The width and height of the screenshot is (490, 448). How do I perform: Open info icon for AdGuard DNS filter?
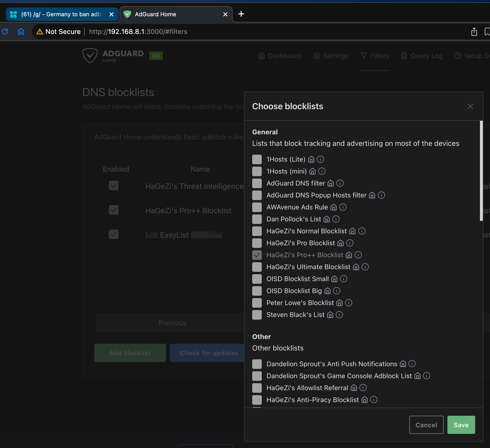pyautogui.click(x=340, y=183)
